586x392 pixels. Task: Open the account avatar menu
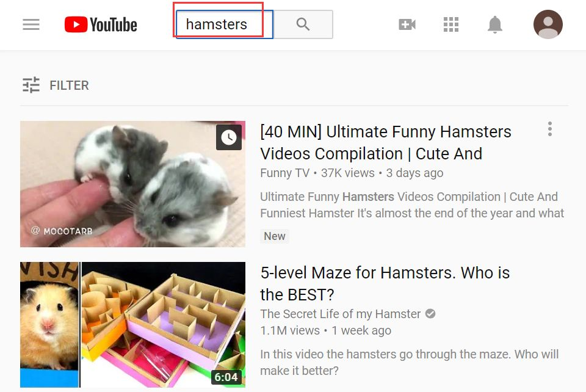pyautogui.click(x=548, y=24)
